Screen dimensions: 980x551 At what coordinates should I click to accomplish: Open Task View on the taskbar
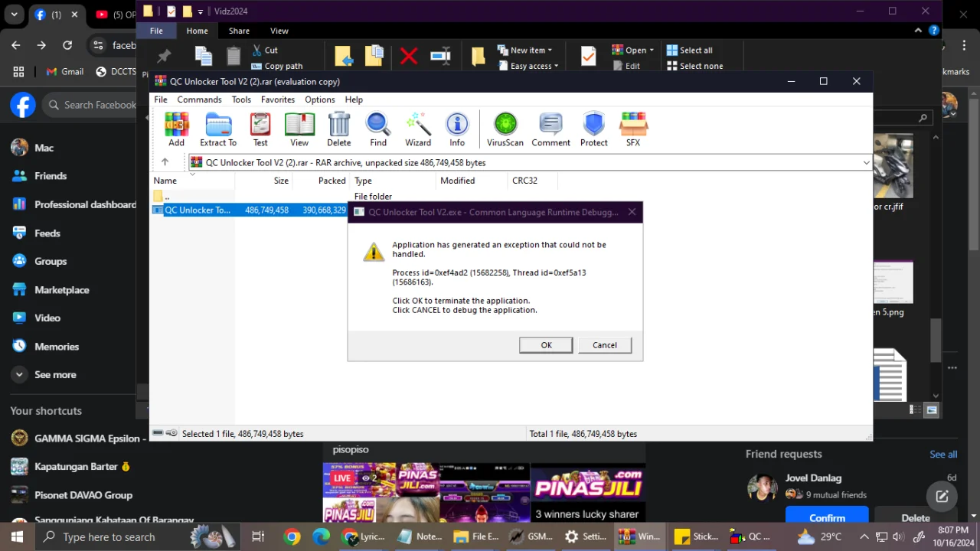pos(258,536)
